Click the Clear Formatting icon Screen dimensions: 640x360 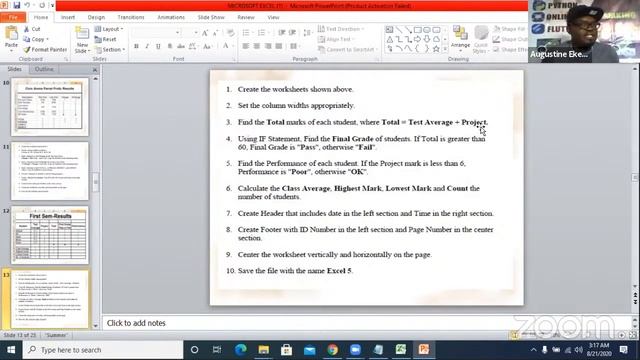[231, 33]
